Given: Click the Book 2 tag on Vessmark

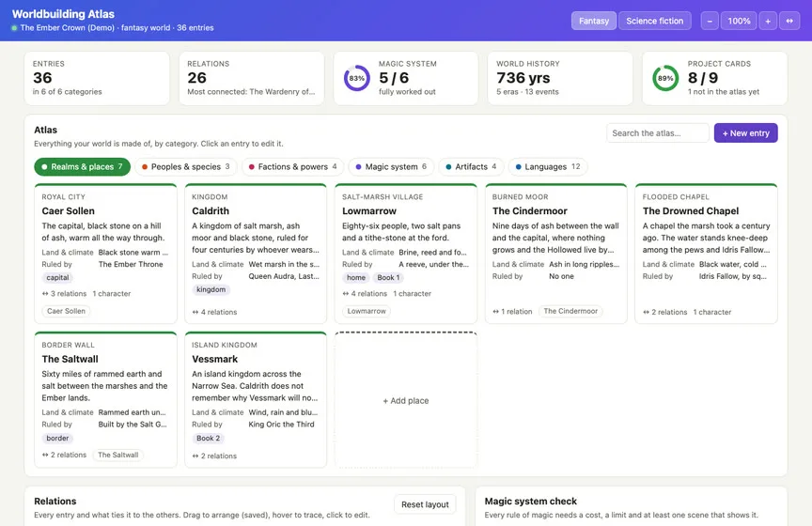Looking at the screenshot, I should 209,438.
